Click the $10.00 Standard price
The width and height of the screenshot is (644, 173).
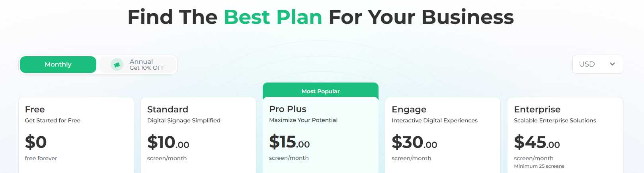coord(168,142)
